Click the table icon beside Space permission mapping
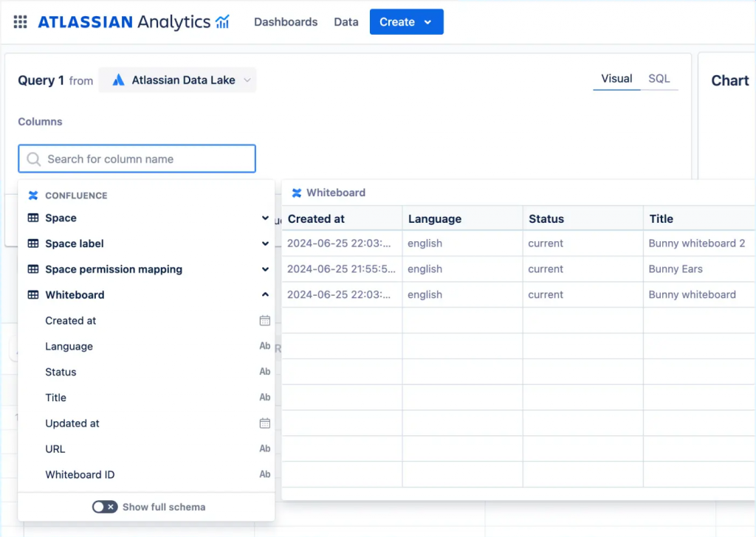The width and height of the screenshot is (756, 537). click(x=32, y=268)
